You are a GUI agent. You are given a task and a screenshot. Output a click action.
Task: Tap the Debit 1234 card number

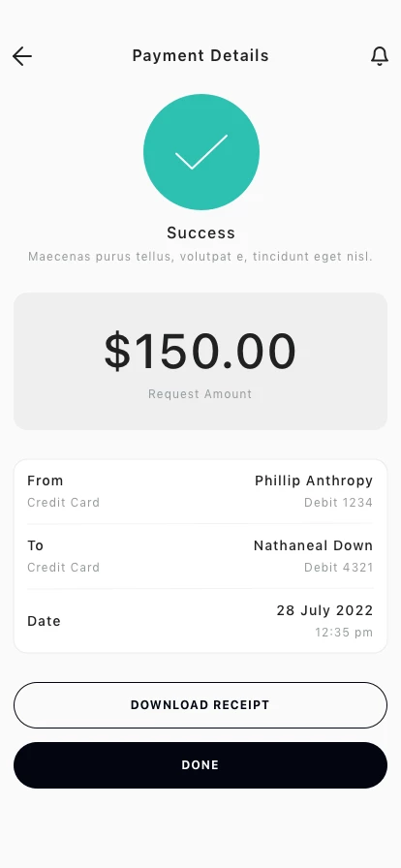tap(338, 503)
